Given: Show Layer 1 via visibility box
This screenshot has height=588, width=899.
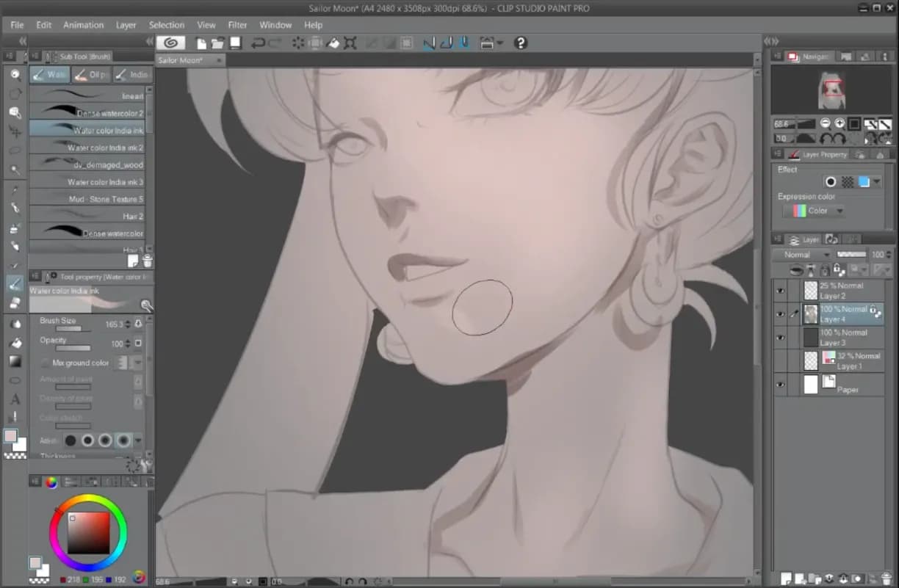Looking at the screenshot, I should click(780, 360).
